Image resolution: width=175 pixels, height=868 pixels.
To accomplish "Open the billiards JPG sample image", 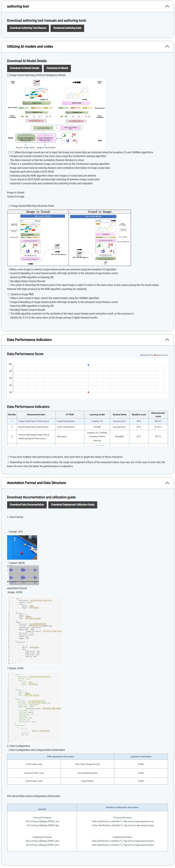I will coord(22,547).
